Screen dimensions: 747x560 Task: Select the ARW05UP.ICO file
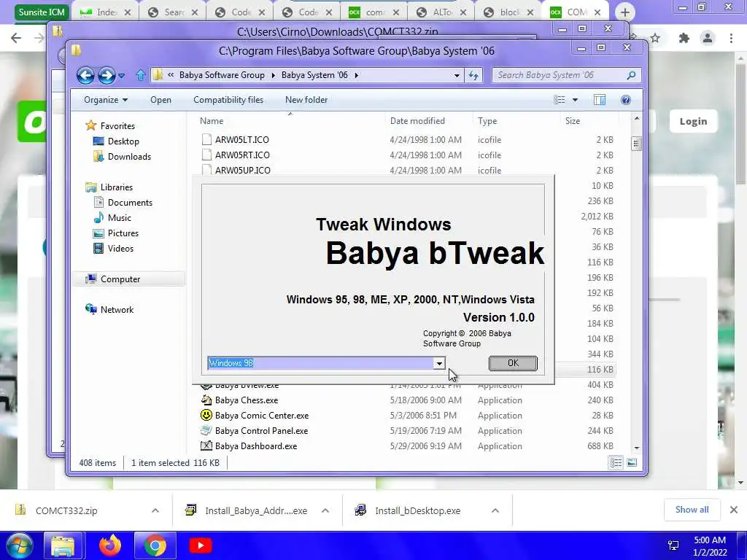tap(242, 171)
